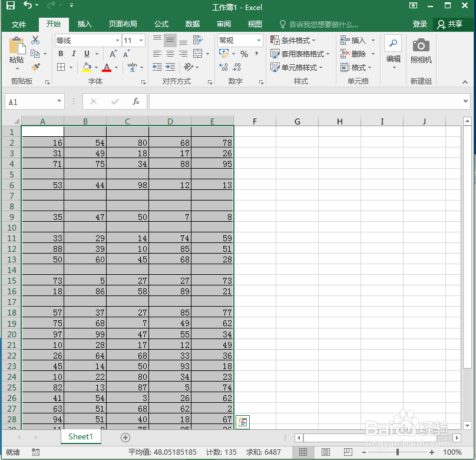This screenshot has height=460, width=476.
Task: Click the Font Color A icon
Action: point(107,67)
